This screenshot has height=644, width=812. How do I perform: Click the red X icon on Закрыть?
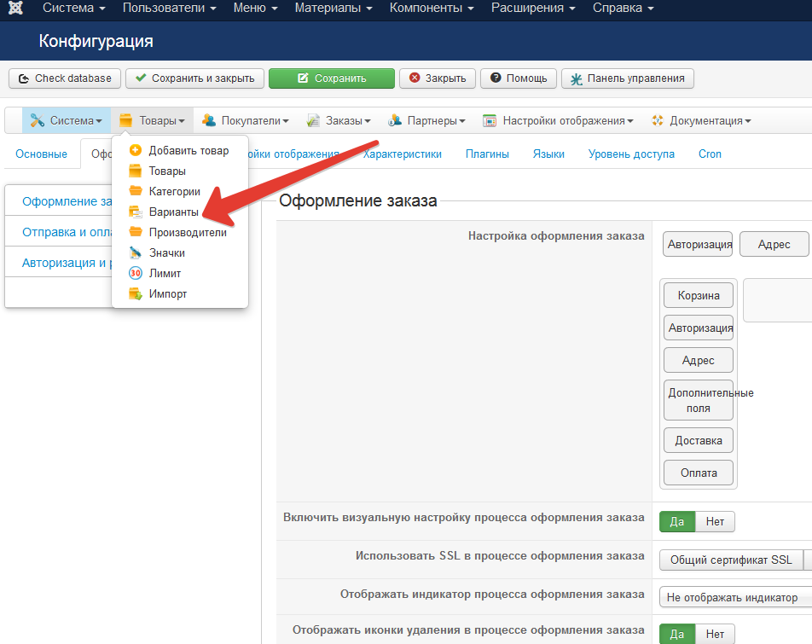click(x=415, y=78)
